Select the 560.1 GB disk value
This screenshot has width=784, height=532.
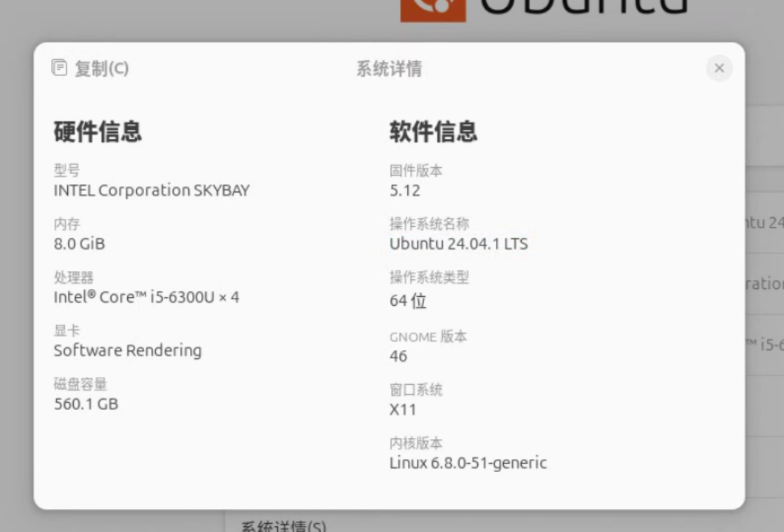tap(86, 404)
